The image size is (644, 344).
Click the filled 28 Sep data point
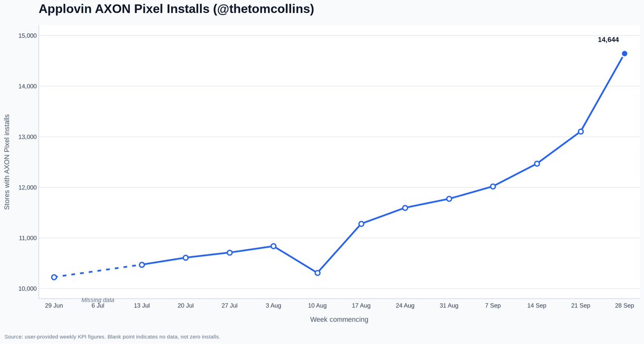(x=625, y=54)
